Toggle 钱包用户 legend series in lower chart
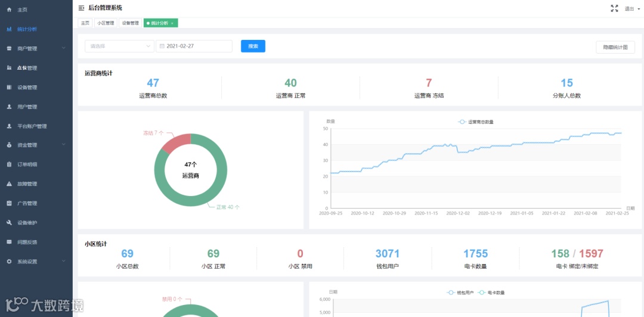The width and height of the screenshot is (644, 317). [460, 293]
